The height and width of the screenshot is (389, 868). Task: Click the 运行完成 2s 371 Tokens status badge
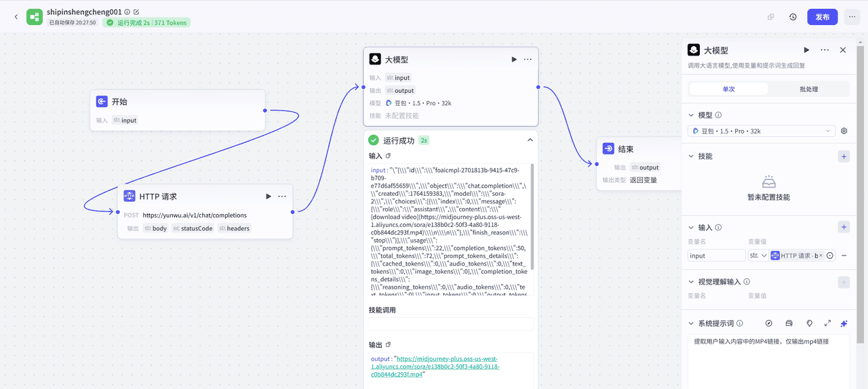tap(146, 22)
